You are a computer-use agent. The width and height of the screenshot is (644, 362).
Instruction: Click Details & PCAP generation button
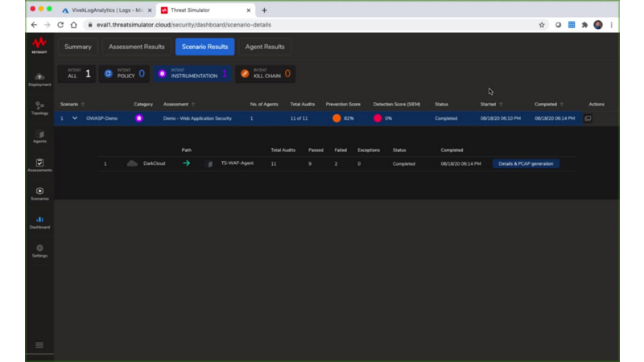526,164
